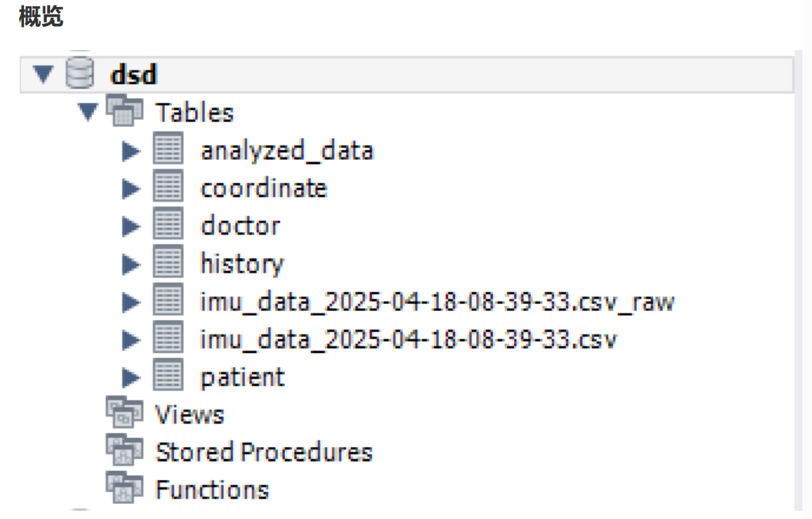This screenshot has height=519, width=812.
Task: Click the dsd database cylinder icon
Action: click(79, 73)
